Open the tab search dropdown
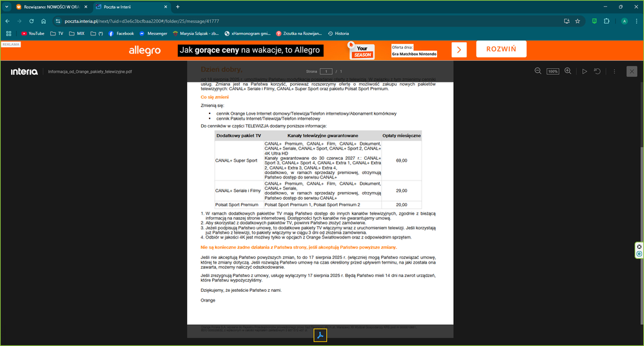The width and height of the screenshot is (644, 346). point(6,7)
